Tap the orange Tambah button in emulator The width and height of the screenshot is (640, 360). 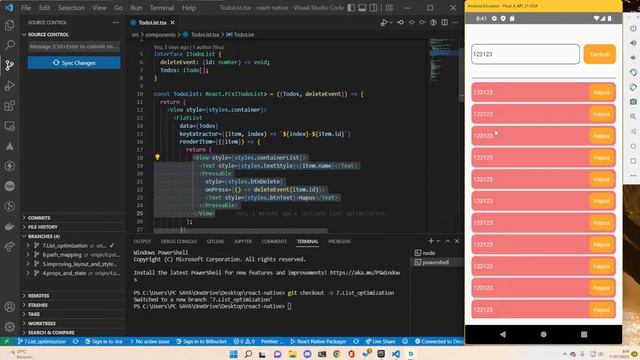599,54
